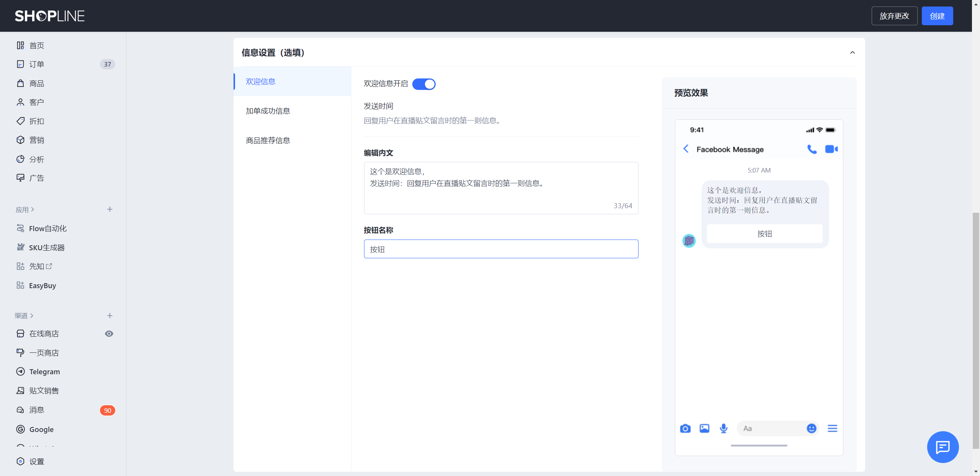Click the 在线商店 store icon
The width and height of the screenshot is (980, 476).
point(20,334)
